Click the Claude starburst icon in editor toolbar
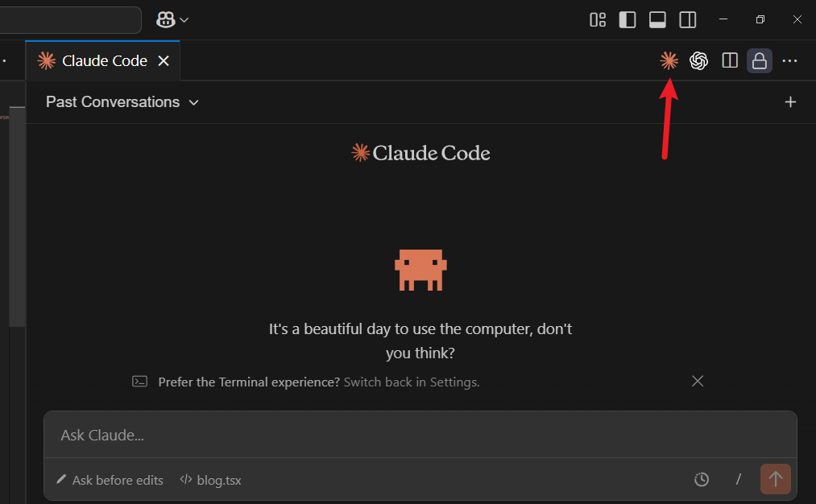 (x=669, y=61)
